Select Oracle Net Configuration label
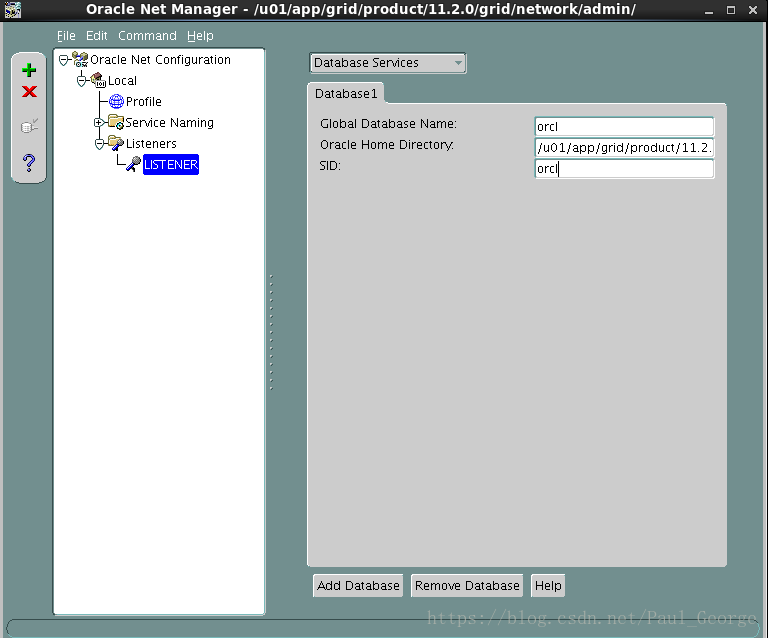 point(160,60)
